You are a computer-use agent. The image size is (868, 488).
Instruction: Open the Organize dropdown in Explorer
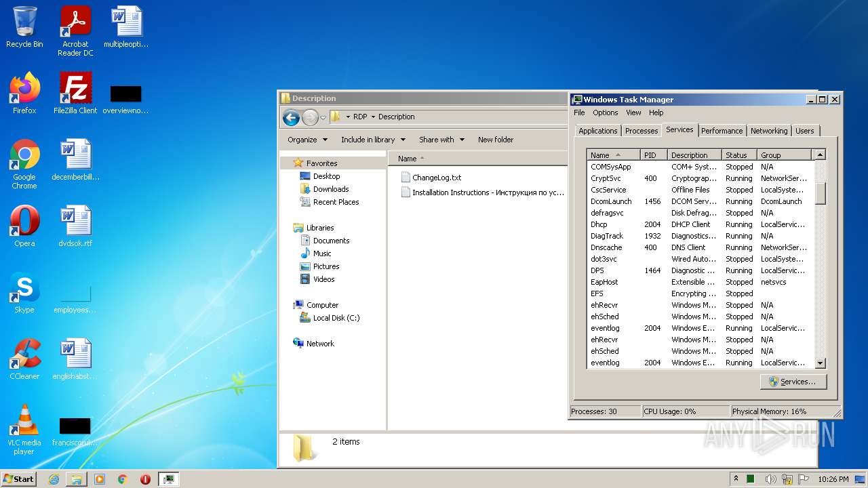coord(307,140)
